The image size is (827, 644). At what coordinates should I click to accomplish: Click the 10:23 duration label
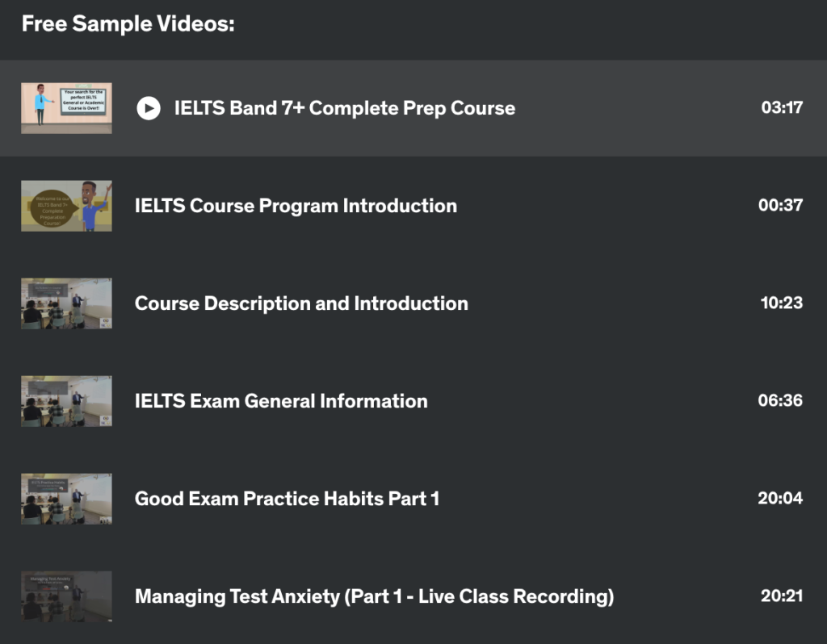coord(782,303)
